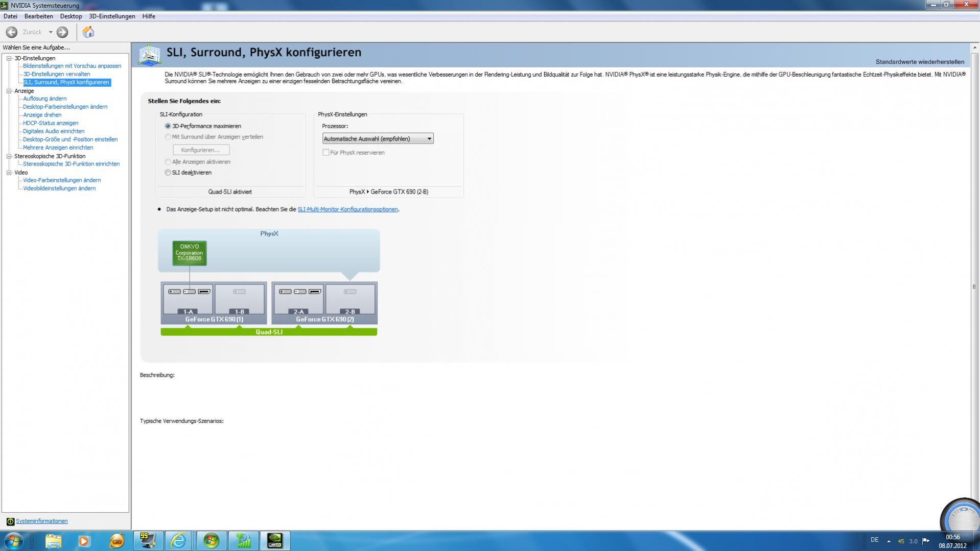
Task: Click first DVI port of GPU 2-A
Action: (x=286, y=292)
